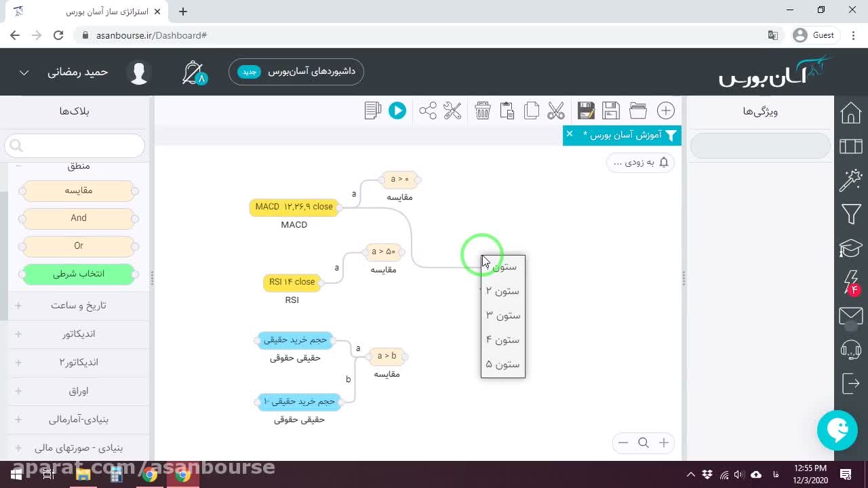Viewport: 868px width, 488px height.
Task: Select ستون ۳ from the column menu
Action: click(502, 315)
